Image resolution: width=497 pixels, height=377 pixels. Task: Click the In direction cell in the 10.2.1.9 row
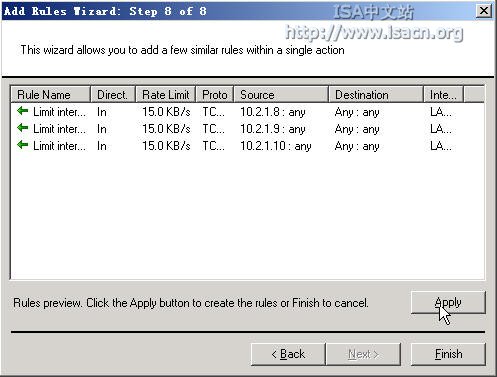click(102, 129)
